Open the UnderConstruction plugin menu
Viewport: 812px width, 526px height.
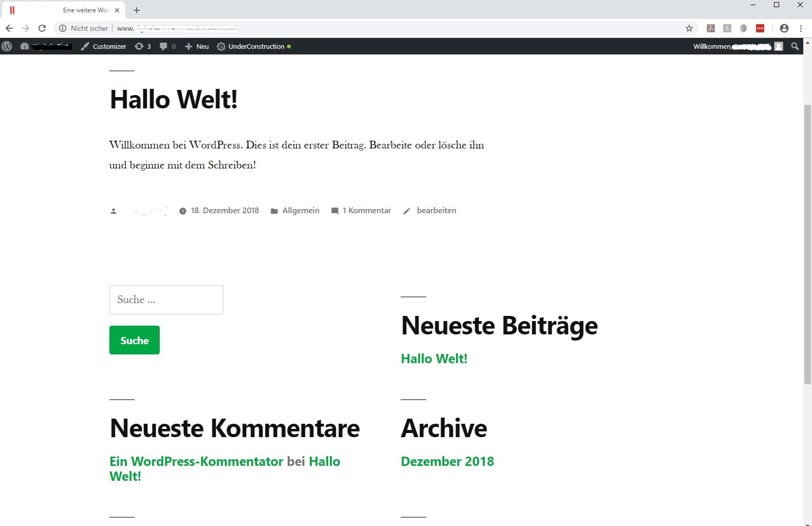[254, 46]
